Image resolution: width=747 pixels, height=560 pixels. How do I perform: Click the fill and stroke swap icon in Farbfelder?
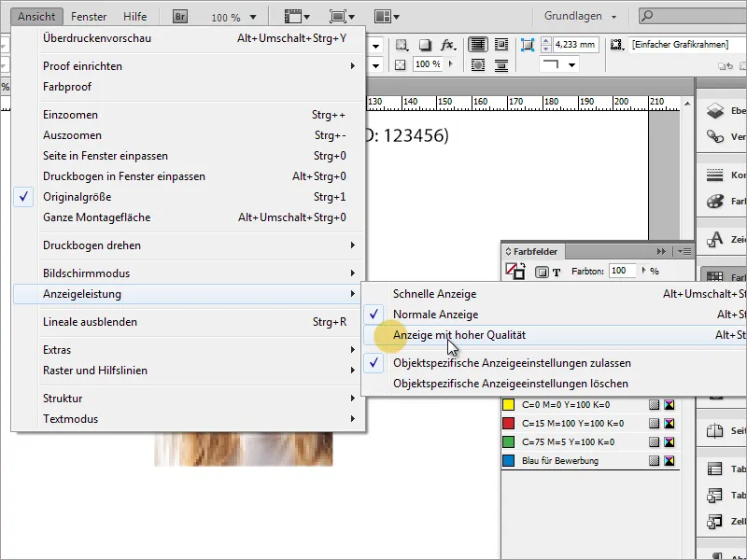(x=523, y=266)
